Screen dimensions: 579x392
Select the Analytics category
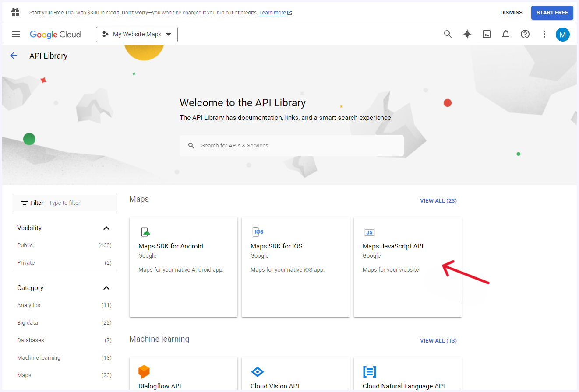point(28,305)
